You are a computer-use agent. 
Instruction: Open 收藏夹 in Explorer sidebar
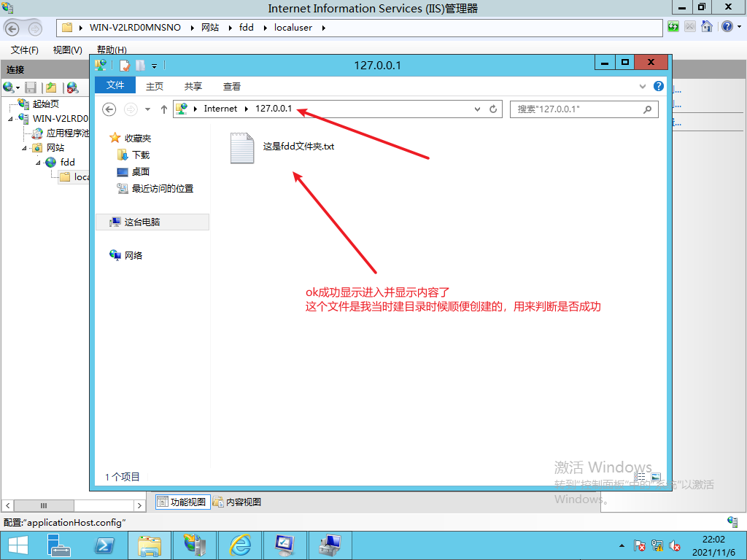138,138
